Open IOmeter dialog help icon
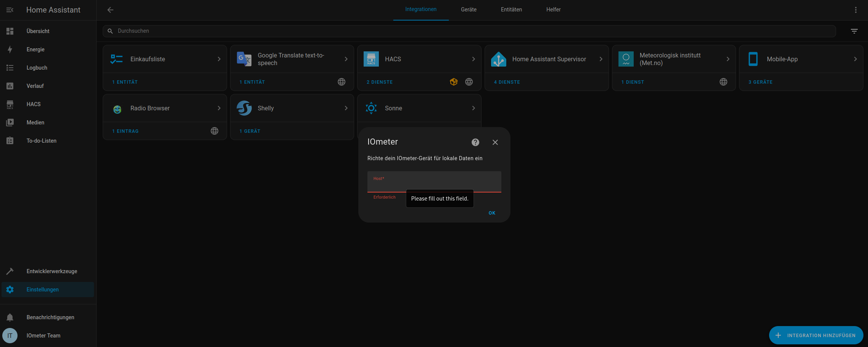The image size is (868, 347). [x=475, y=142]
